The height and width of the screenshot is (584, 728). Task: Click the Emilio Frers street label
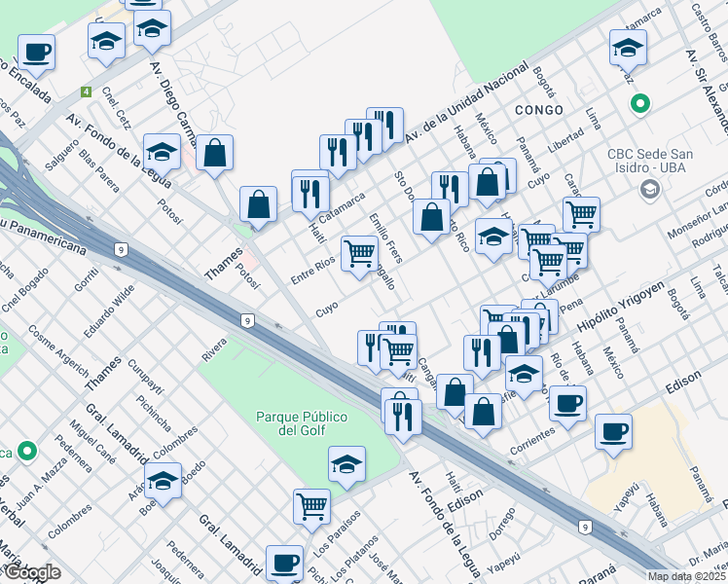pyautogui.click(x=385, y=238)
